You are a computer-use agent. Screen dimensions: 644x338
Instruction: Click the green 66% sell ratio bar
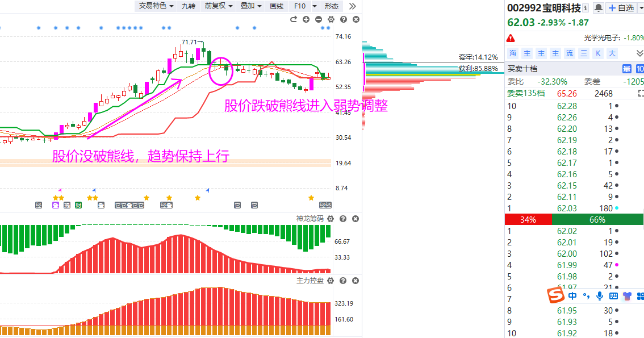tap(597, 219)
